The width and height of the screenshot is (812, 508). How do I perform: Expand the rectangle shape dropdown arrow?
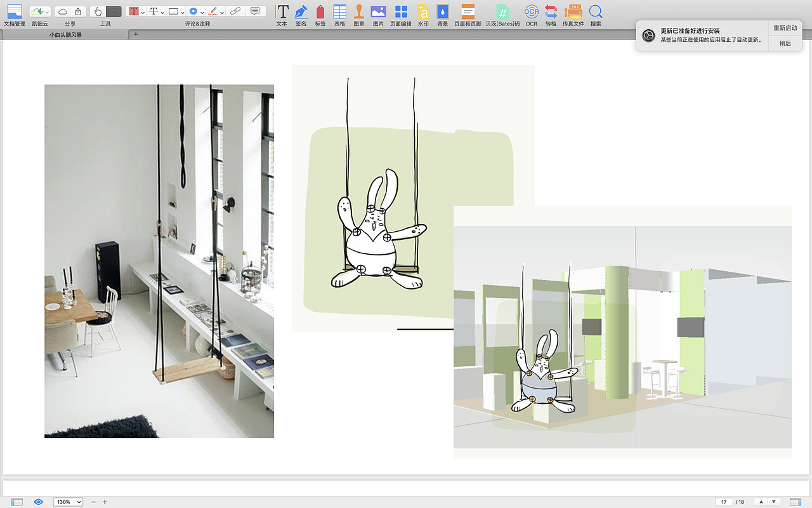183,12
